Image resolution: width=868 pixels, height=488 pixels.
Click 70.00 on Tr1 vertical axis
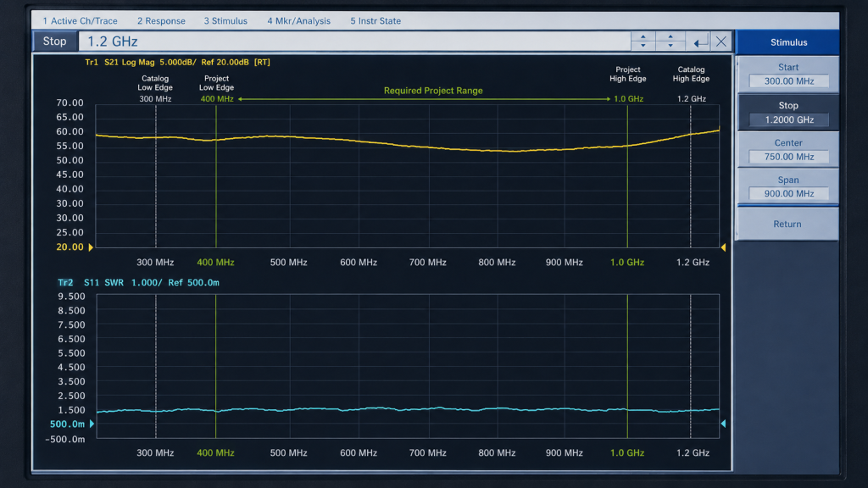click(70, 103)
